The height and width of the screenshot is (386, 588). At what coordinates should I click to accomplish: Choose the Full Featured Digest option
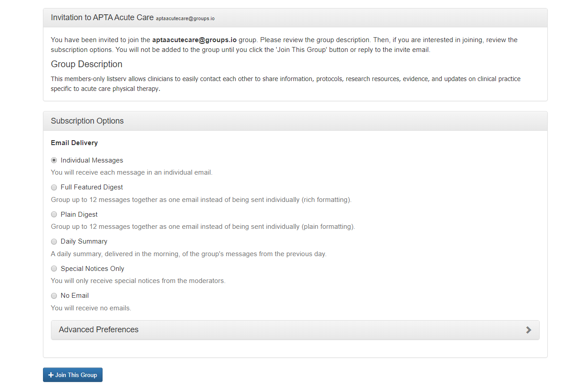(54, 187)
